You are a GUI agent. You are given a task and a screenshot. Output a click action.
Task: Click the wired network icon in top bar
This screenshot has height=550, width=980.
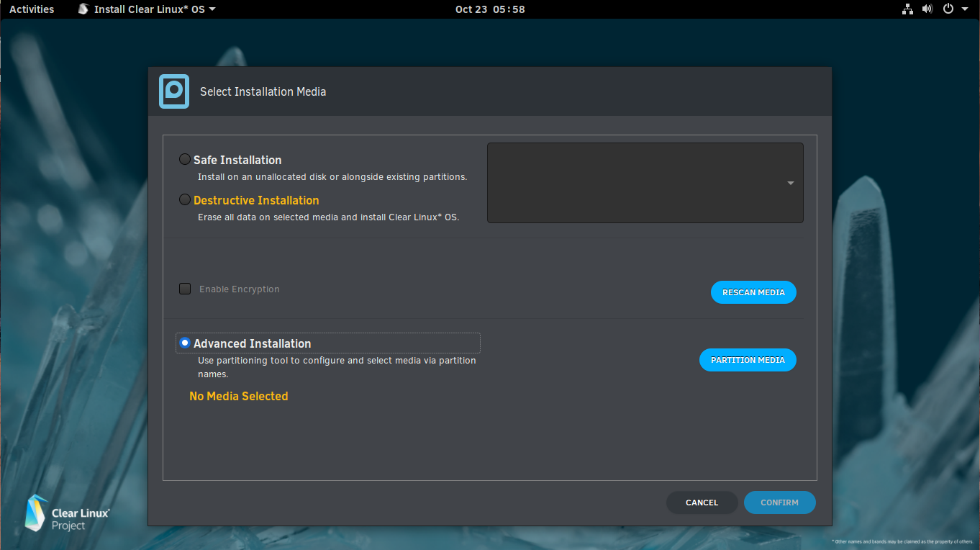[x=907, y=9]
